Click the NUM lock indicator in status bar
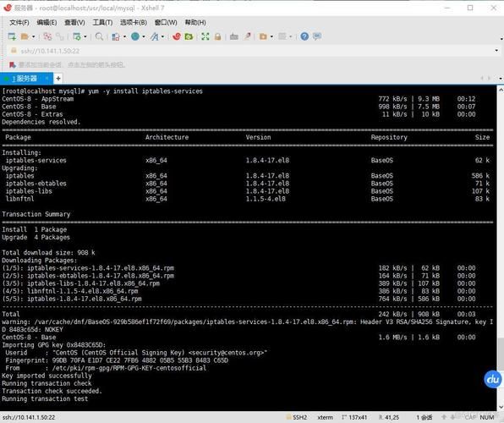Image resolution: width=504 pixels, height=423 pixels. click(x=487, y=418)
